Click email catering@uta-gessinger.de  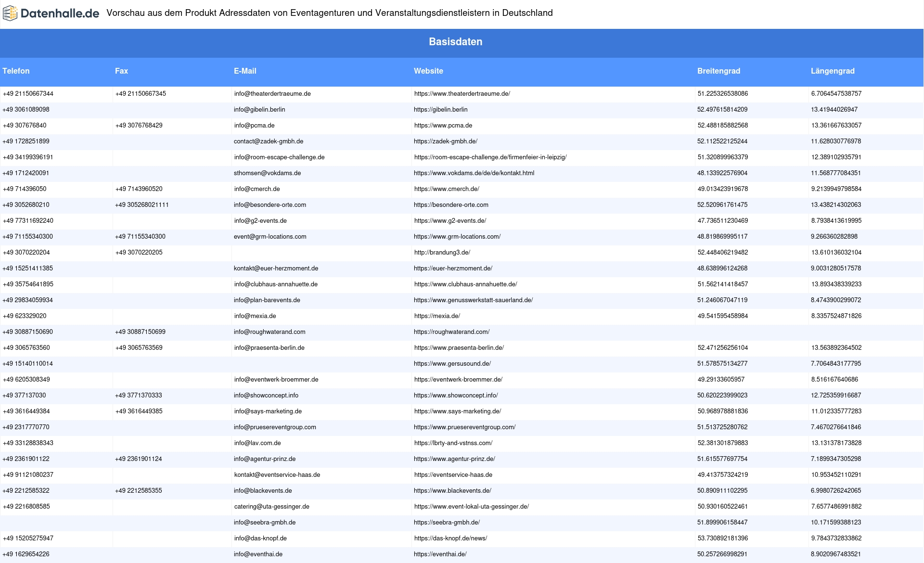click(x=272, y=507)
